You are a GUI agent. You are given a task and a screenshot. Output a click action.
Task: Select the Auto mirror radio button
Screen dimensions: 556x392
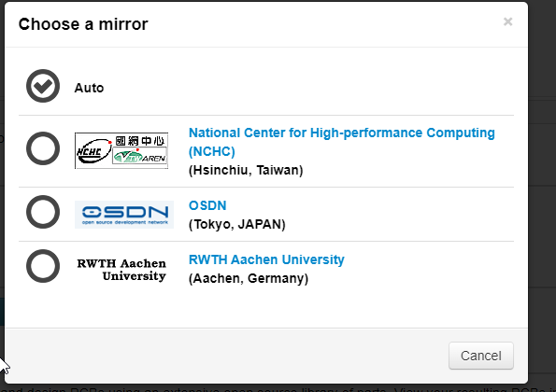(43, 86)
